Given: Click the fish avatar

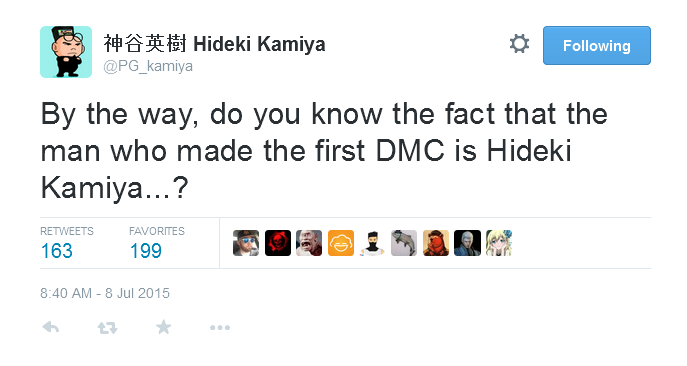Looking at the screenshot, I should click(404, 243).
